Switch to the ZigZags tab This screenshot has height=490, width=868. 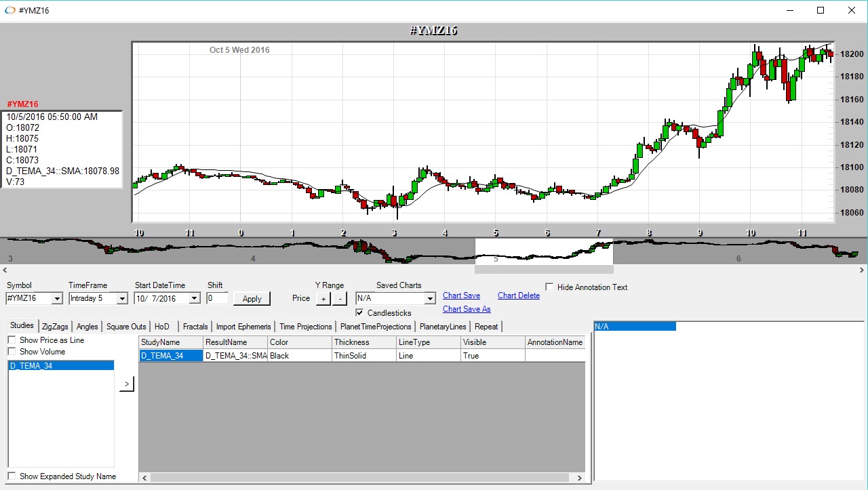pyautogui.click(x=55, y=326)
